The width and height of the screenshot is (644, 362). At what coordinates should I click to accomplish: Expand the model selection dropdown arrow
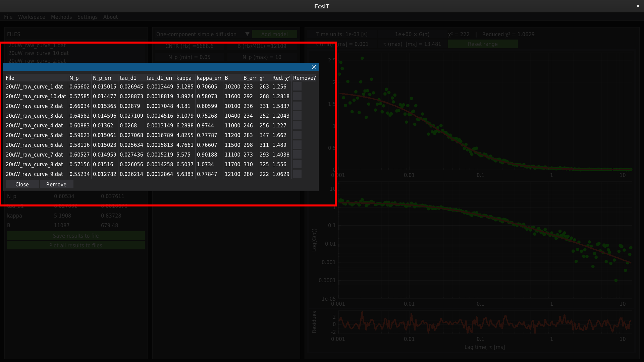click(x=247, y=34)
